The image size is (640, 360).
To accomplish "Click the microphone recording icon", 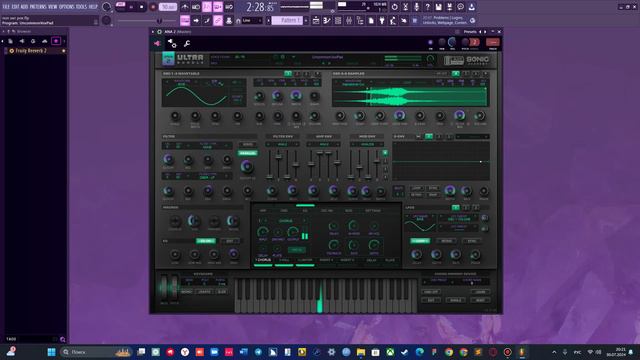I will pyautogui.click(x=416, y=7).
